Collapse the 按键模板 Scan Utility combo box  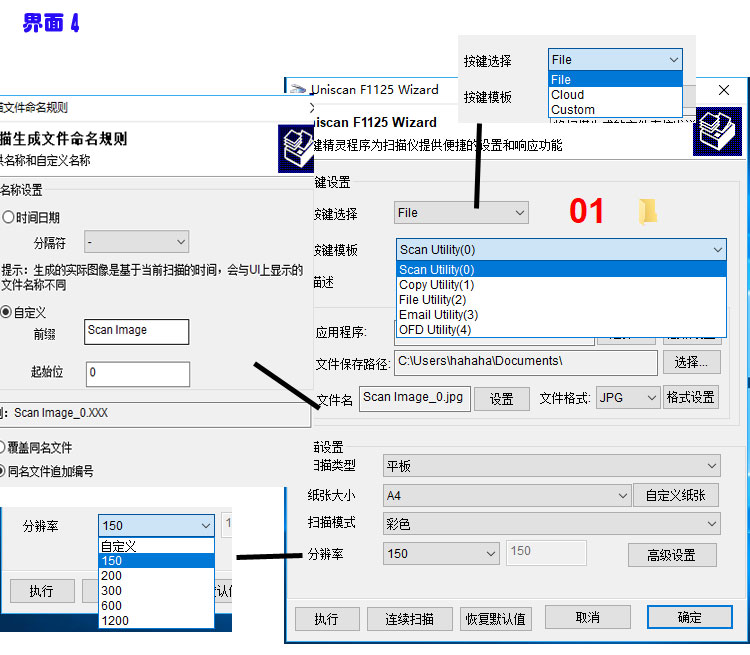click(561, 250)
